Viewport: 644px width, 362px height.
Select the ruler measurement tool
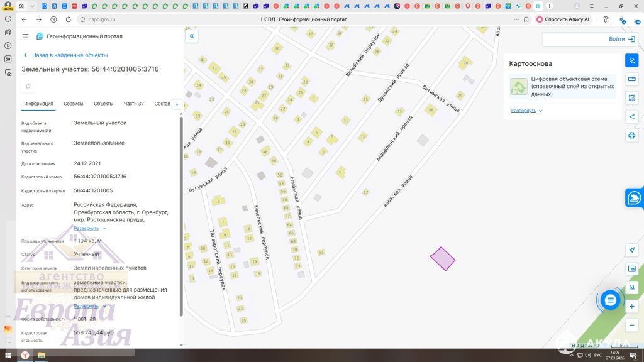[x=632, y=79]
